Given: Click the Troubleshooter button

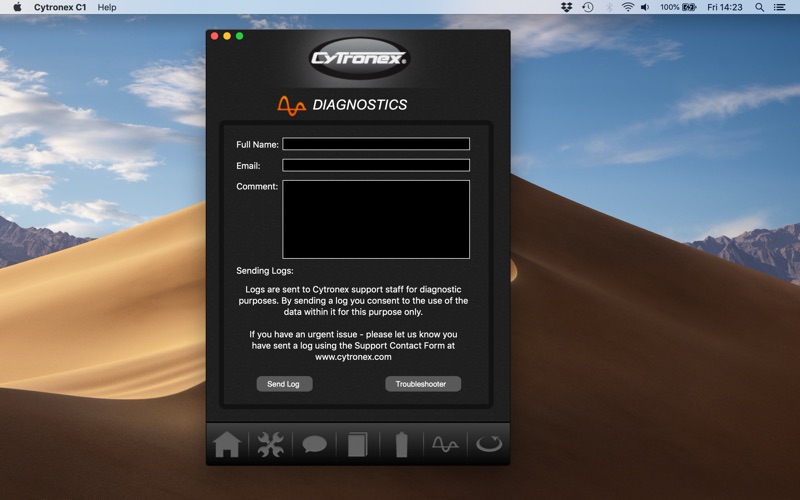Looking at the screenshot, I should [422, 384].
